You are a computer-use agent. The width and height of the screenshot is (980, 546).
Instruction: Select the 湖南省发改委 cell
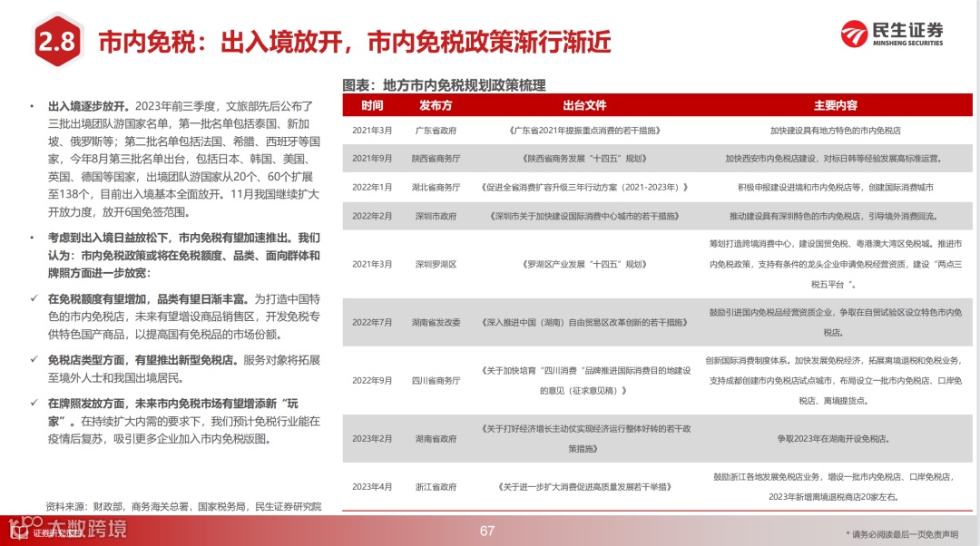[436, 322]
